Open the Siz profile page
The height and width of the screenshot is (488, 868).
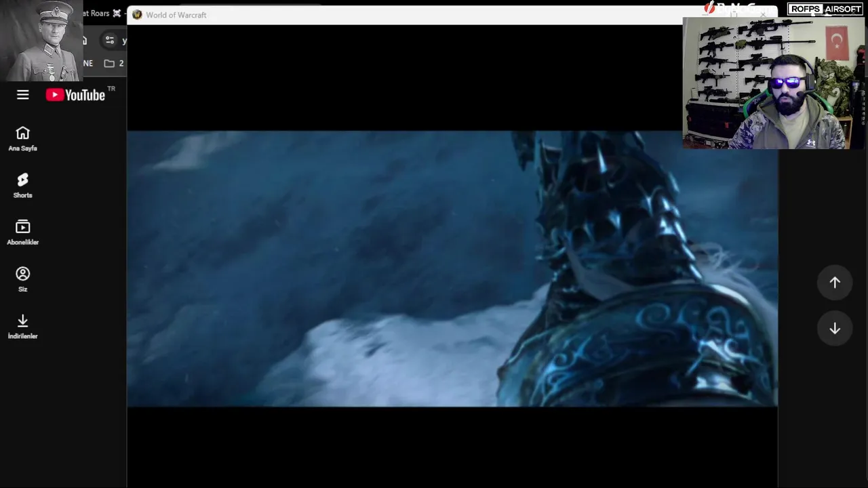(23, 279)
